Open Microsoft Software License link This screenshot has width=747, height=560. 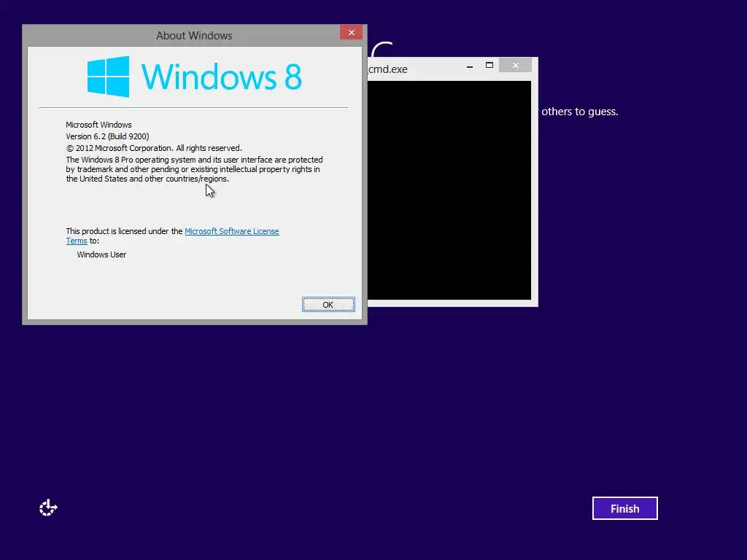pyautogui.click(x=231, y=231)
